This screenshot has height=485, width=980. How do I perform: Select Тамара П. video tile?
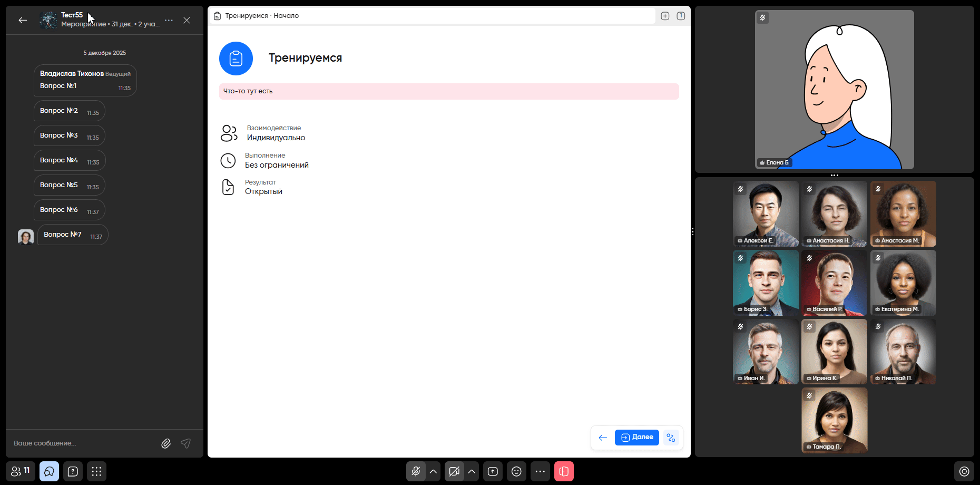[835, 421]
